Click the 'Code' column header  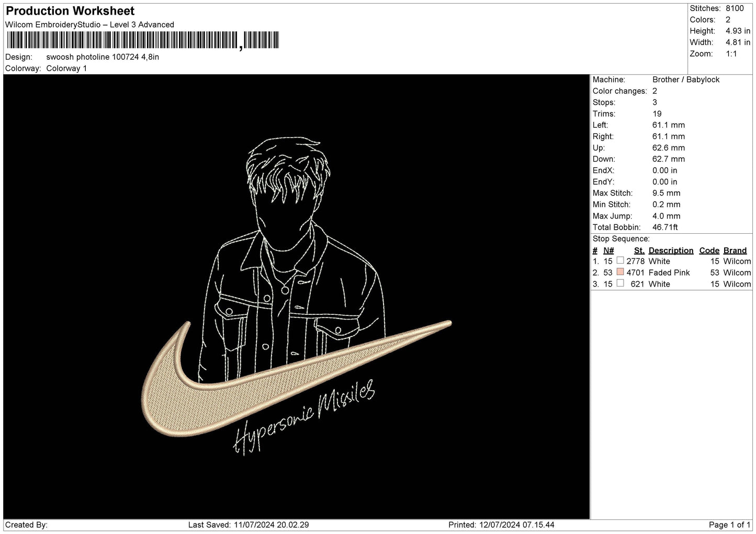pyautogui.click(x=709, y=251)
